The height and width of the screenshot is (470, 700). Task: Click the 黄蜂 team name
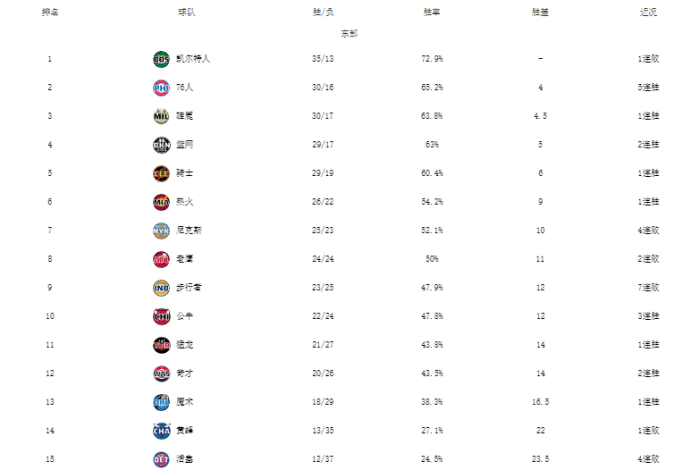point(185,430)
